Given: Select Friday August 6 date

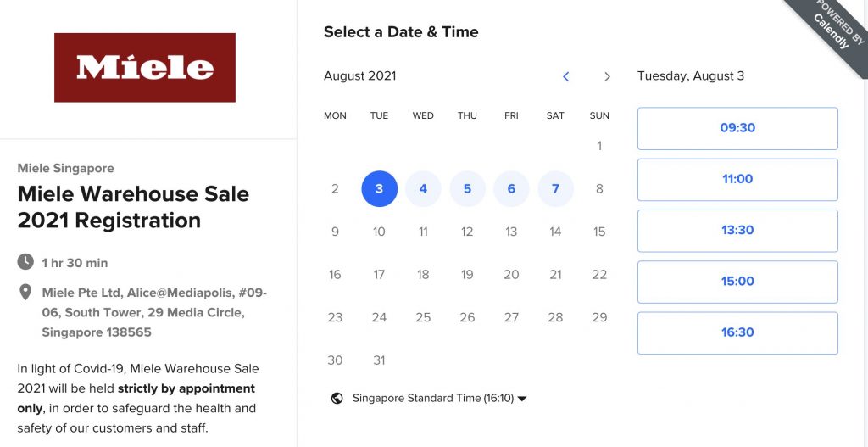Looking at the screenshot, I should pos(511,189).
